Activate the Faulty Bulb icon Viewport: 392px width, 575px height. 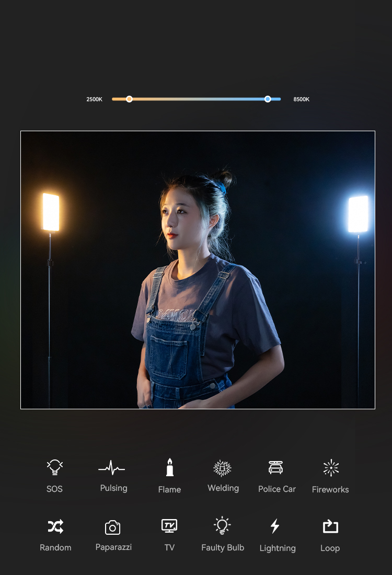(222, 525)
